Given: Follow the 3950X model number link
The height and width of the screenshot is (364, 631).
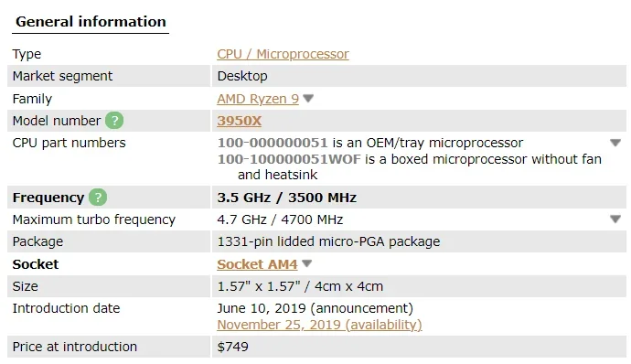Looking at the screenshot, I should coord(239,121).
